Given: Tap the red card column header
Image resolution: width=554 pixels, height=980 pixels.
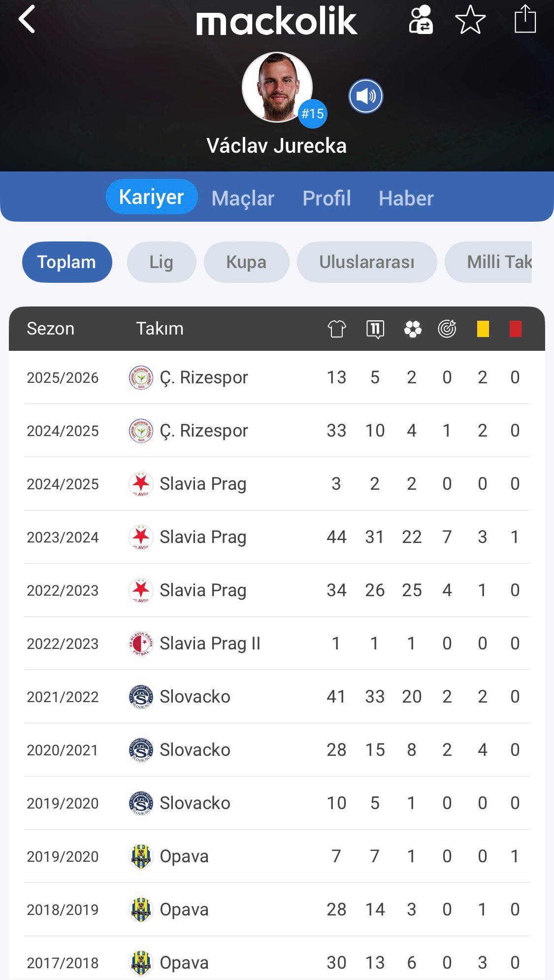Looking at the screenshot, I should [x=515, y=329].
